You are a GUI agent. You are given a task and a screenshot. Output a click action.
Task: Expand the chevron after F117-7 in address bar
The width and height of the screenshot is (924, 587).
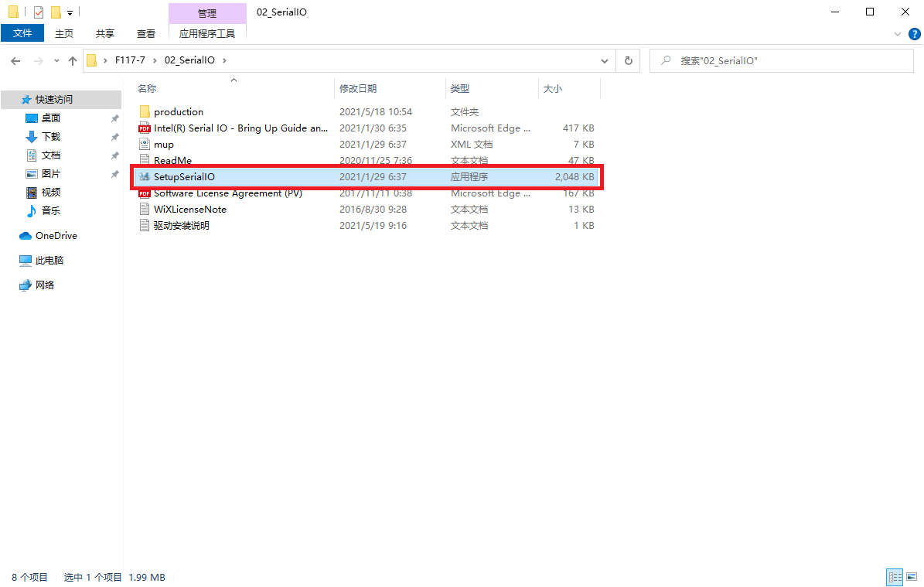[155, 60]
